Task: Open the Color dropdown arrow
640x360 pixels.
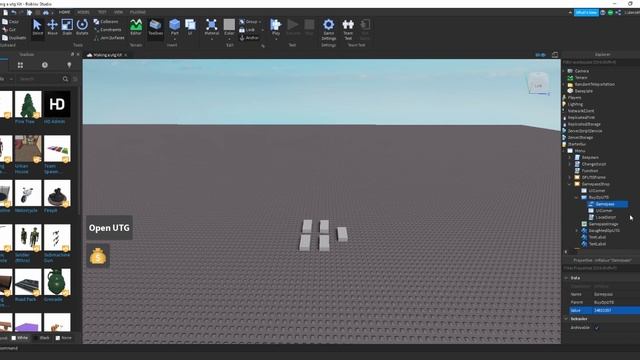Action: (x=229, y=39)
